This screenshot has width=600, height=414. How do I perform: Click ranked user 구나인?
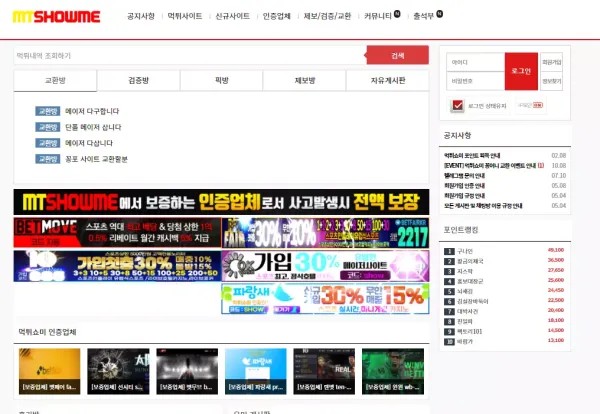tap(465, 251)
